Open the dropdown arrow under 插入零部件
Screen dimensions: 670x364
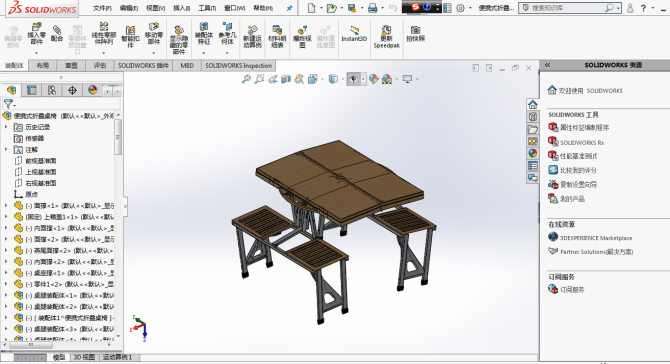[x=36, y=53]
